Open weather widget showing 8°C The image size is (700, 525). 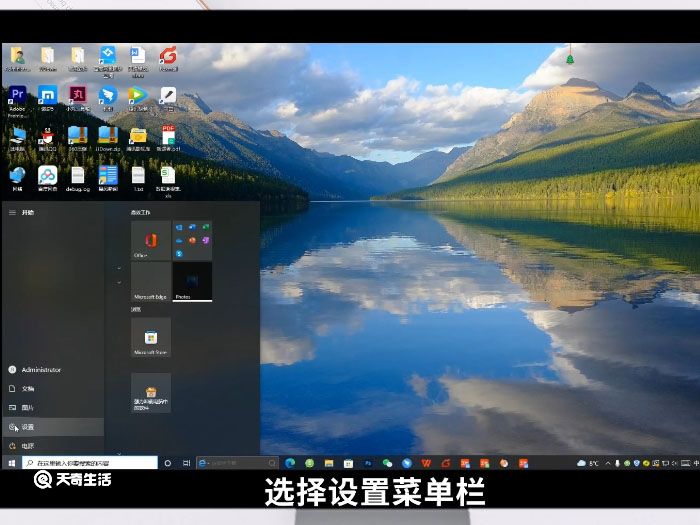pos(588,463)
